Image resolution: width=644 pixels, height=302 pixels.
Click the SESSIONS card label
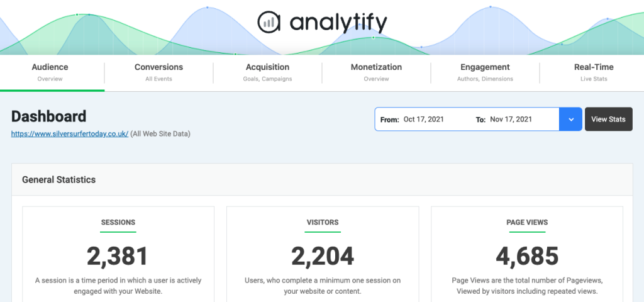click(118, 222)
